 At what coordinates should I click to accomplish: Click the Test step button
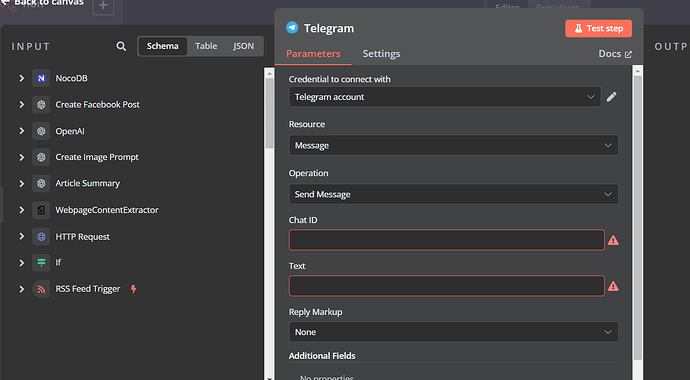pyautogui.click(x=598, y=29)
